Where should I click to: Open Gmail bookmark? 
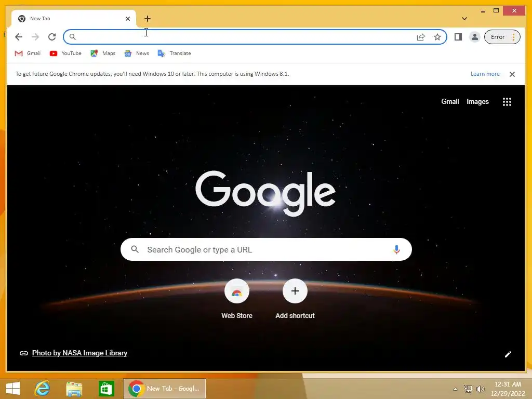pos(28,54)
